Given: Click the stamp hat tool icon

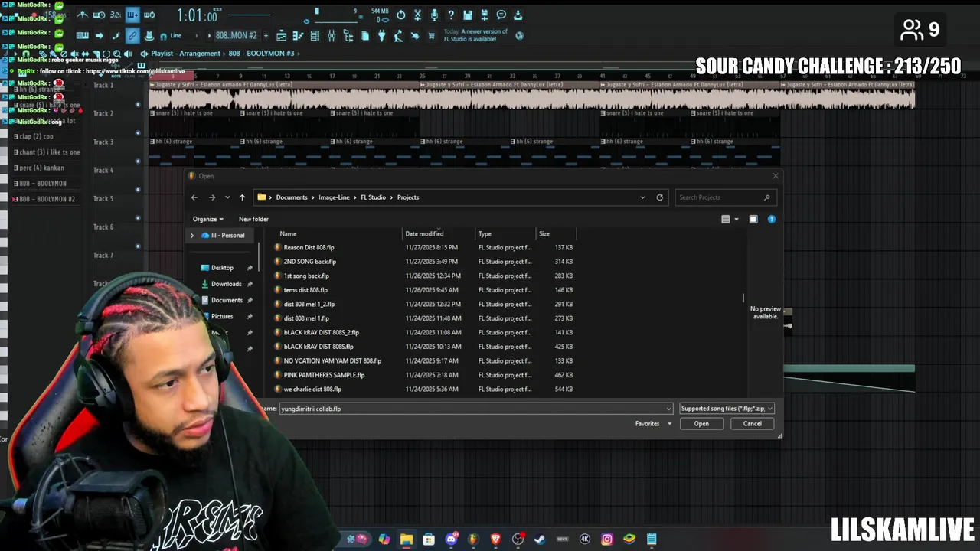Looking at the screenshot, I should (x=149, y=35).
